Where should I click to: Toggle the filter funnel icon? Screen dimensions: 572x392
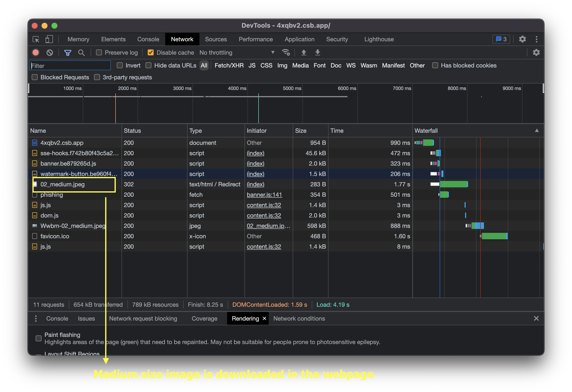(68, 52)
